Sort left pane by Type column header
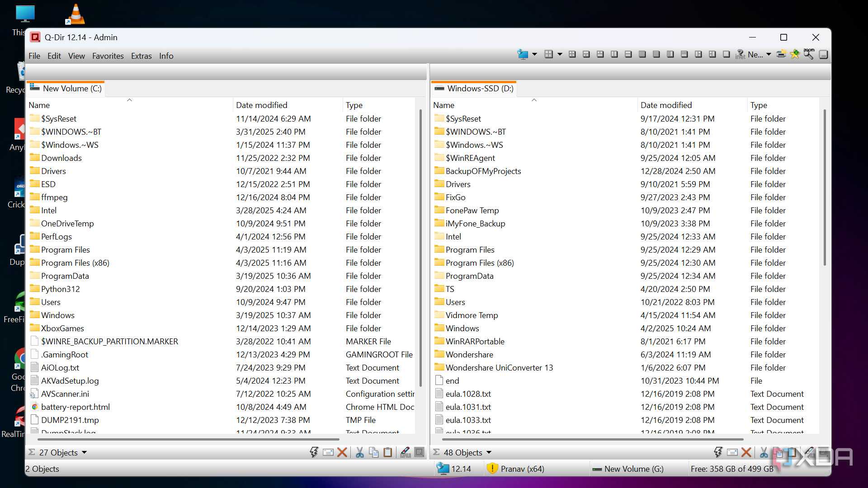Image resolution: width=868 pixels, height=488 pixels. click(x=378, y=105)
